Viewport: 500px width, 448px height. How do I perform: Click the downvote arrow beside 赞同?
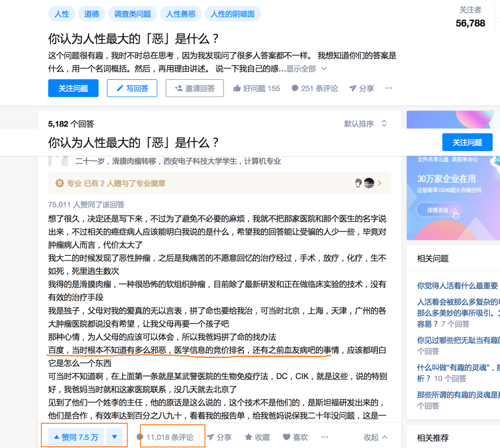tap(114, 436)
